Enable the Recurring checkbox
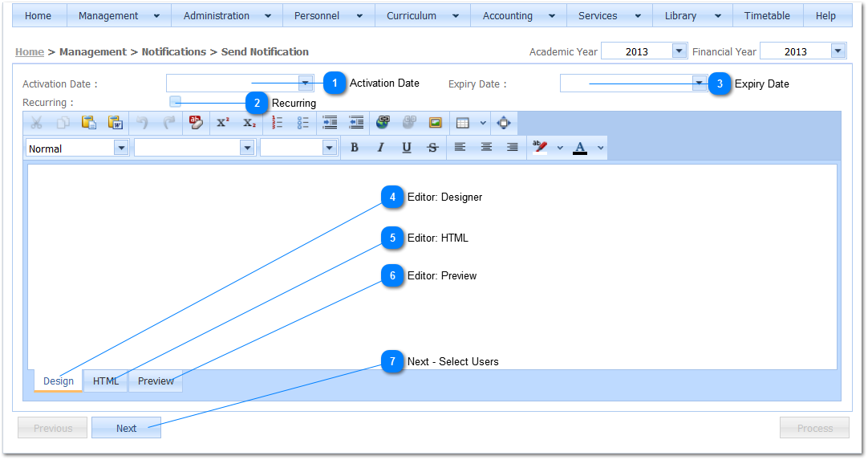868x460 pixels. point(176,102)
